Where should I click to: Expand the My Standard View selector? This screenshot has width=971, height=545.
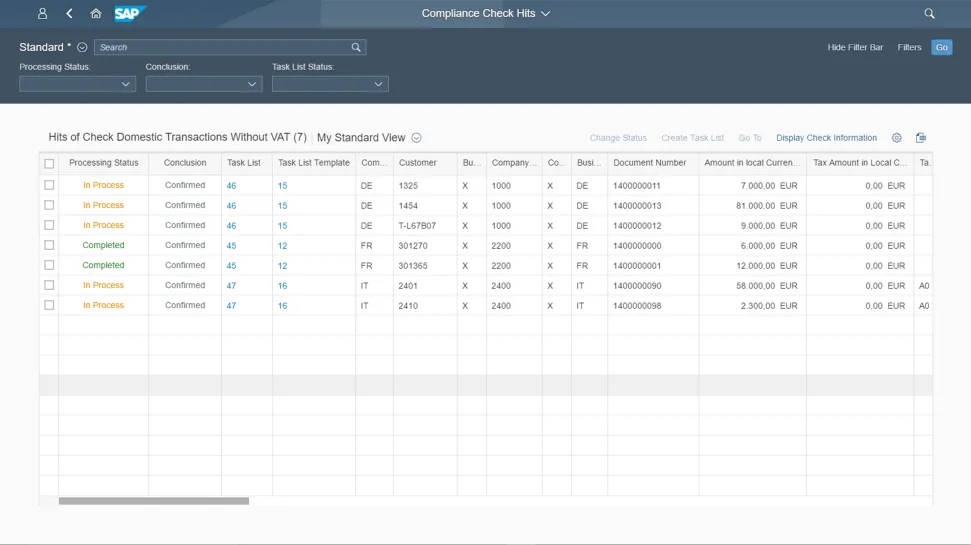click(417, 138)
